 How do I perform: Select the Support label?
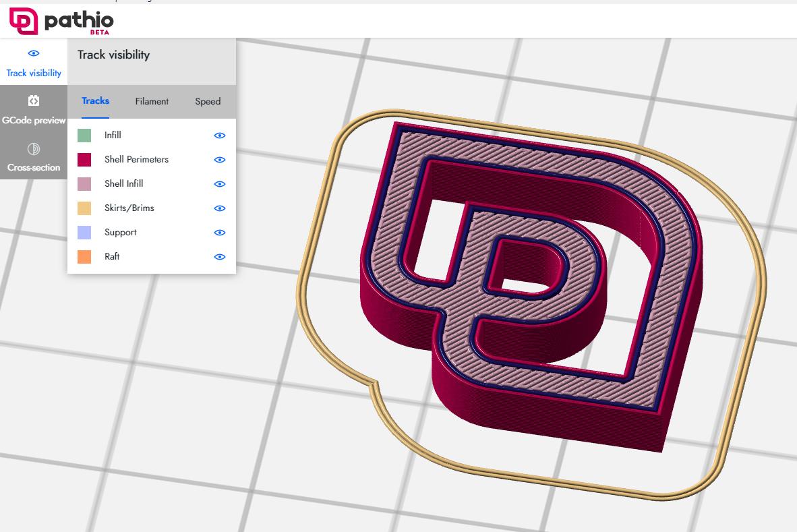coord(121,233)
